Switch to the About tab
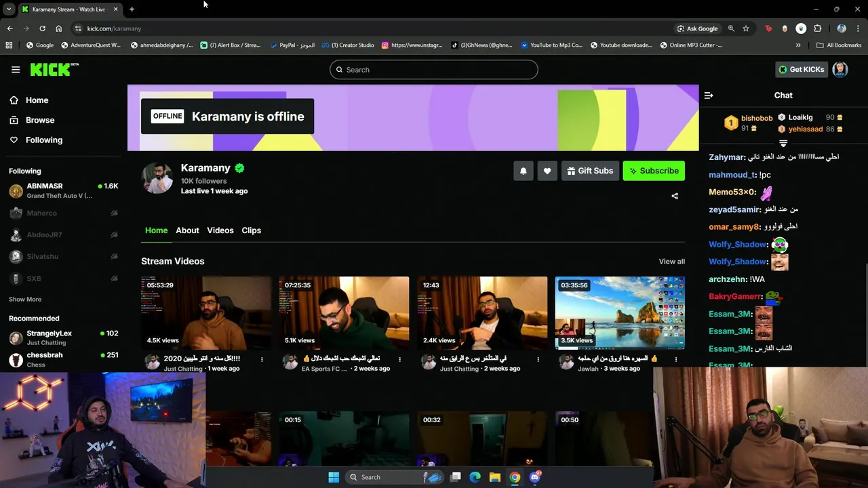The width and height of the screenshot is (868, 488). [x=187, y=230]
